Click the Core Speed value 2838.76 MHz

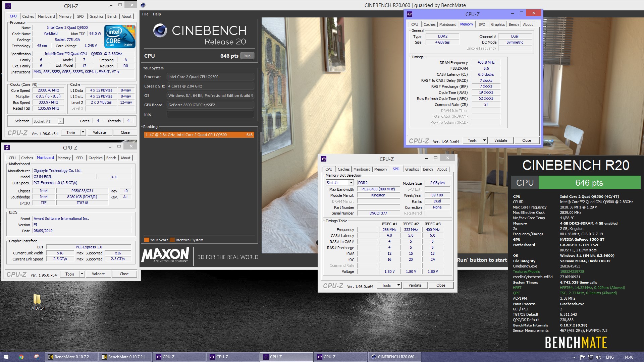pyautogui.click(x=48, y=90)
